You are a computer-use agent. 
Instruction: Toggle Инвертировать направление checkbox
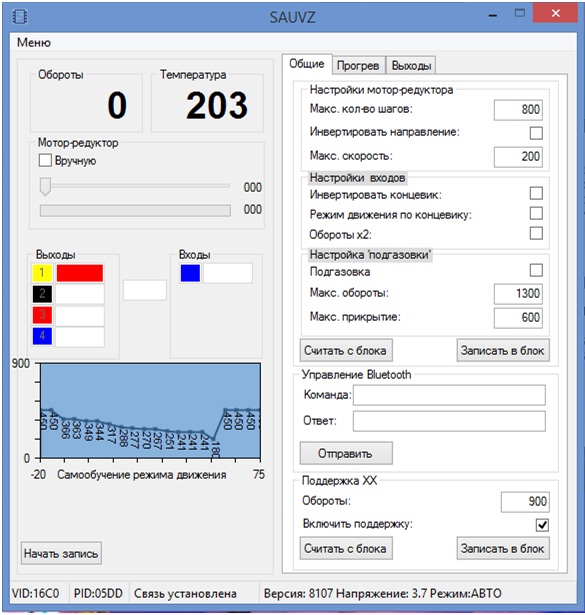pyautogui.click(x=536, y=133)
